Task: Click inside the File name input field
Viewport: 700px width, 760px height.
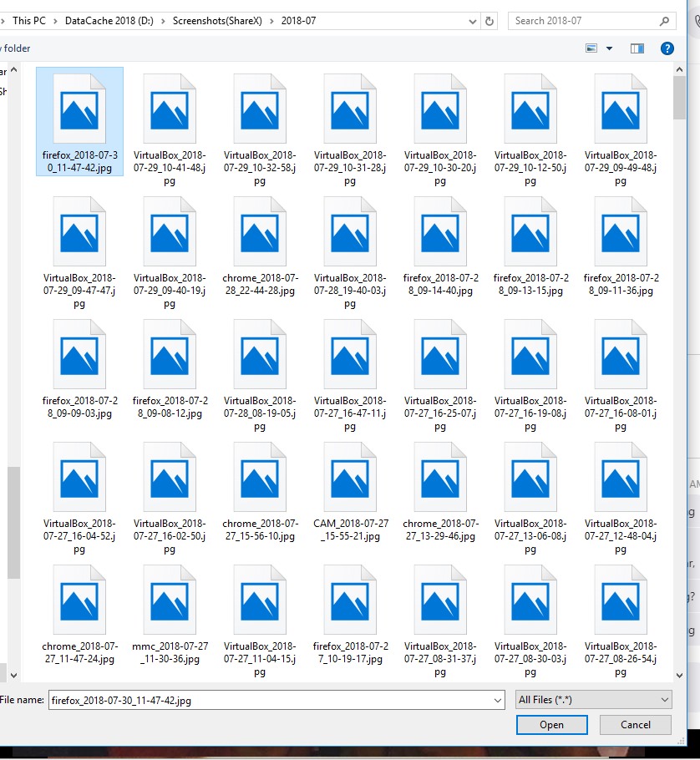Action: (x=251, y=700)
